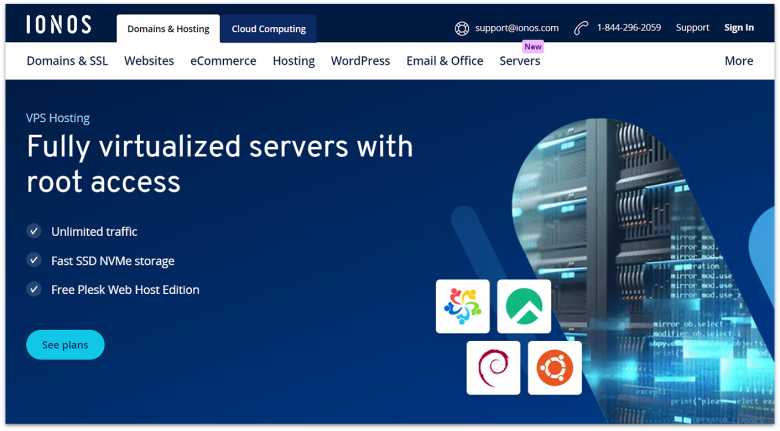Screen dimensions: 780x431
Task: Click the New badge above Servers
Action: coord(533,46)
